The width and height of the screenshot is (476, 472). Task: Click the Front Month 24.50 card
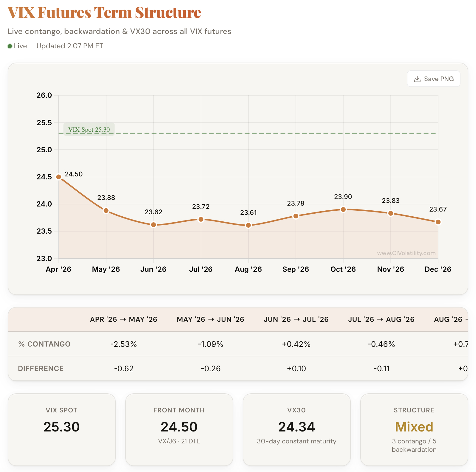pyautogui.click(x=179, y=429)
